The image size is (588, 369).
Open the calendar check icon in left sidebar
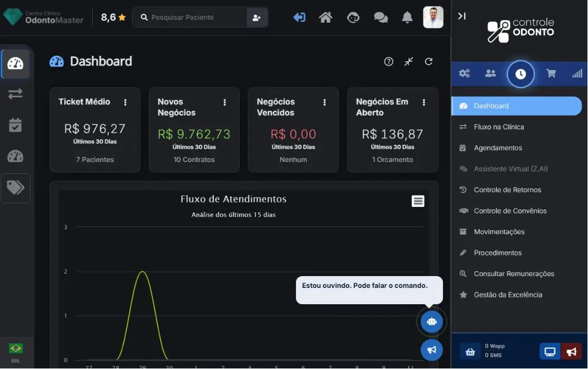click(16, 125)
